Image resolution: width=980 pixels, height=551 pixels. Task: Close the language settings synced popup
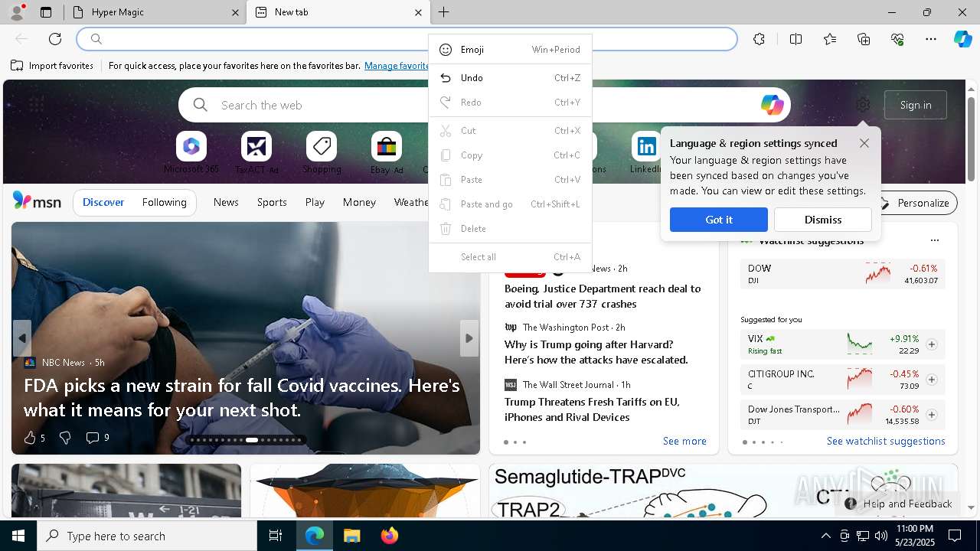(x=864, y=143)
